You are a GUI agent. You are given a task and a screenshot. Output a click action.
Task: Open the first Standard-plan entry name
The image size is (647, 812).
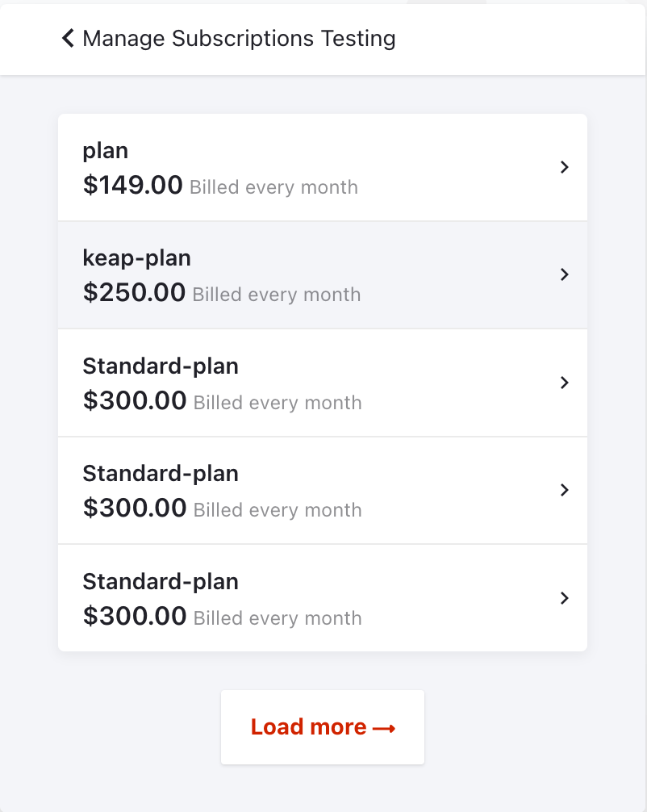tap(161, 366)
